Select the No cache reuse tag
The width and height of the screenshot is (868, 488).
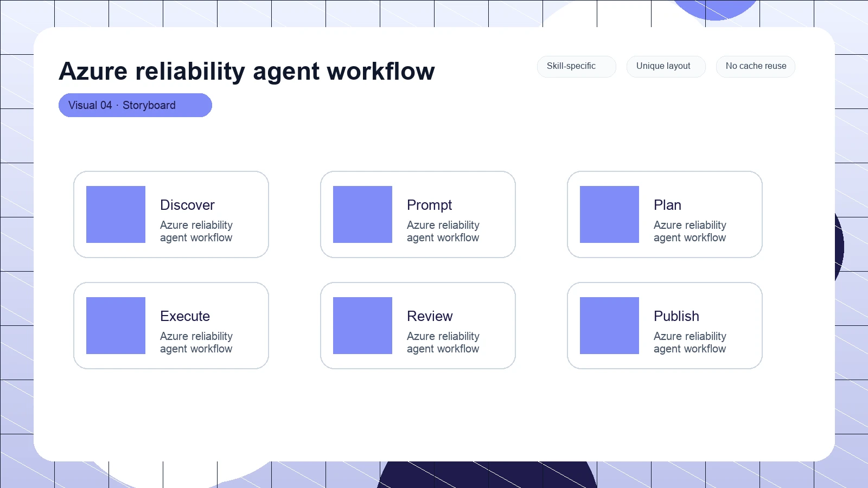click(756, 66)
